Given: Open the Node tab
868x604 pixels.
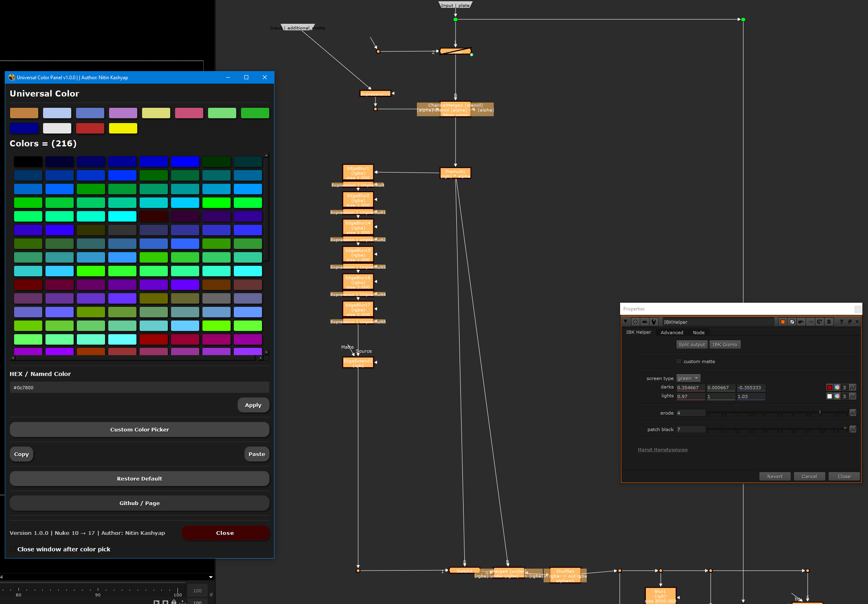Looking at the screenshot, I should [699, 333].
